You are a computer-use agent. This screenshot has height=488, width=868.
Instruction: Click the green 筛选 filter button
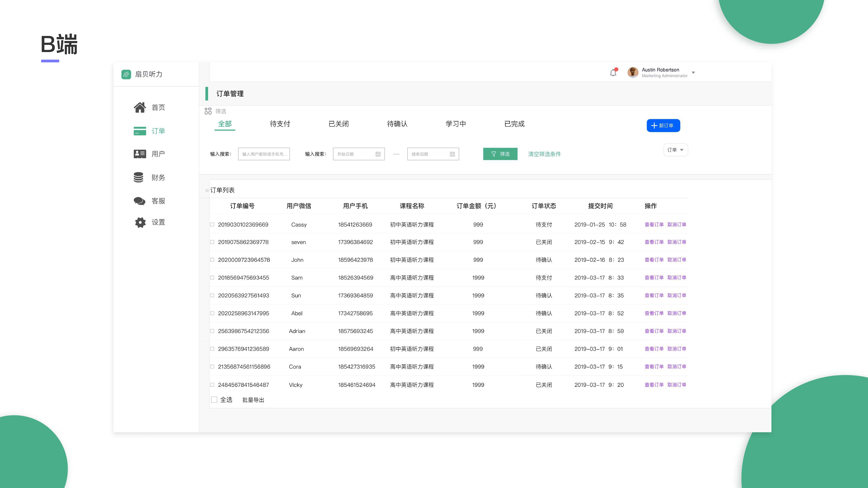[x=500, y=154]
